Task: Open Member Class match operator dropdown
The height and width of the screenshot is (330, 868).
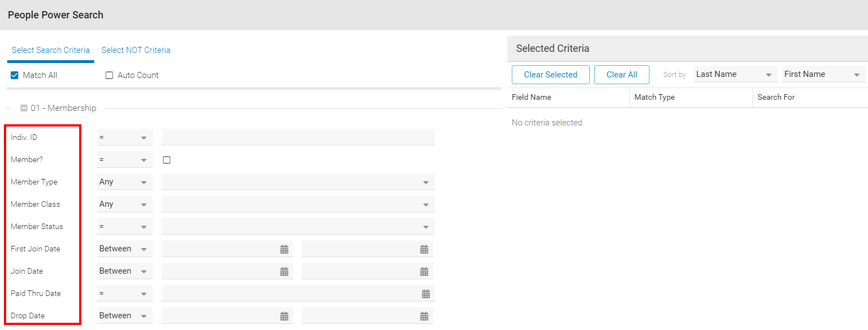Action: click(x=125, y=204)
